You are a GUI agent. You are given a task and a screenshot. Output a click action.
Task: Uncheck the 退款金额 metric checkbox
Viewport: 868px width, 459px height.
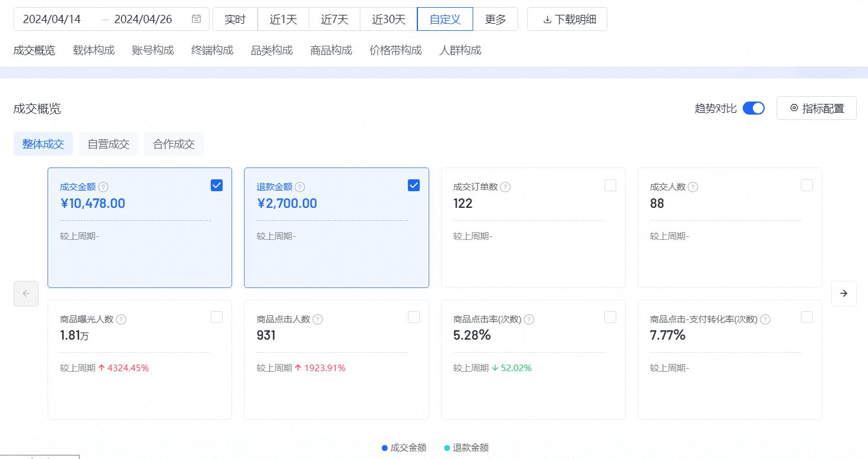(x=414, y=185)
